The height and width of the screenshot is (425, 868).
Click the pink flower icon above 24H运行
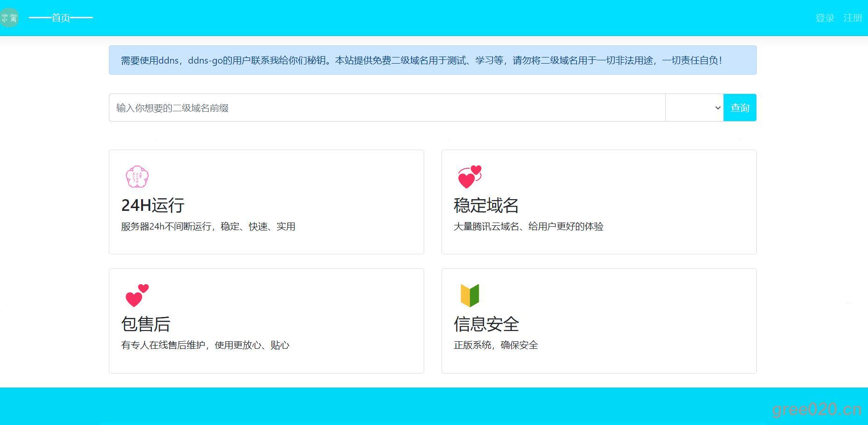137,177
